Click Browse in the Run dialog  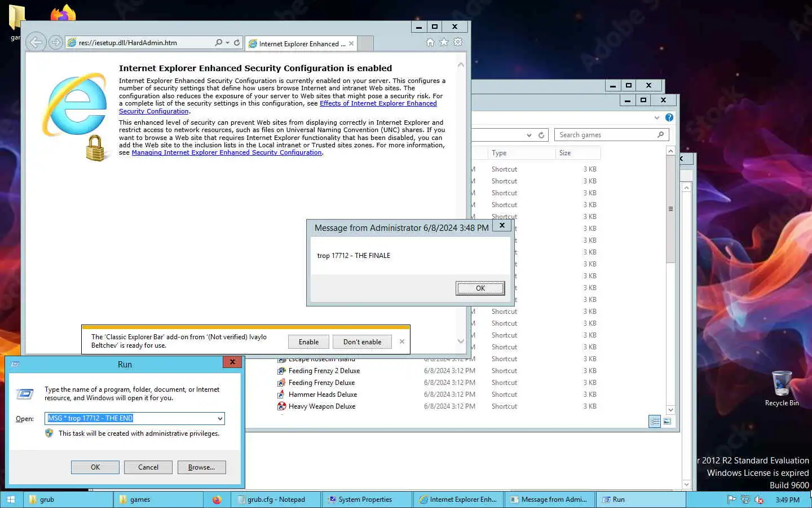coord(201,467)
